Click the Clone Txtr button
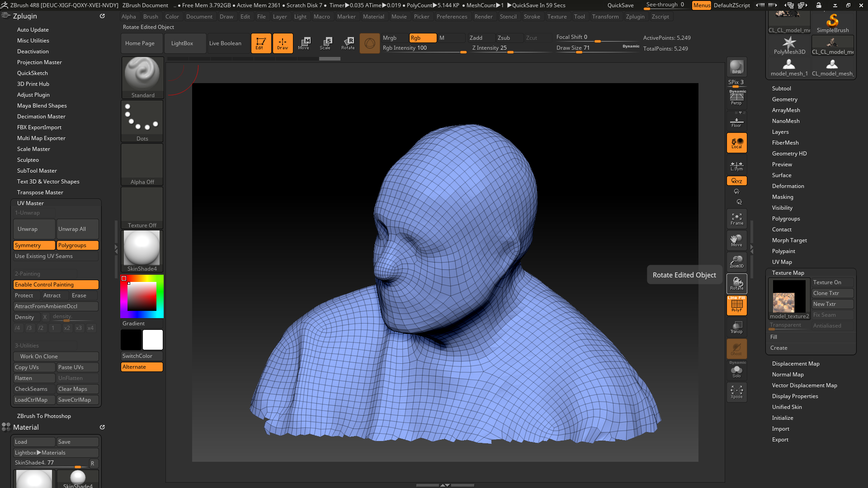This screenshot has width=868, height=488. click(833, 293)
